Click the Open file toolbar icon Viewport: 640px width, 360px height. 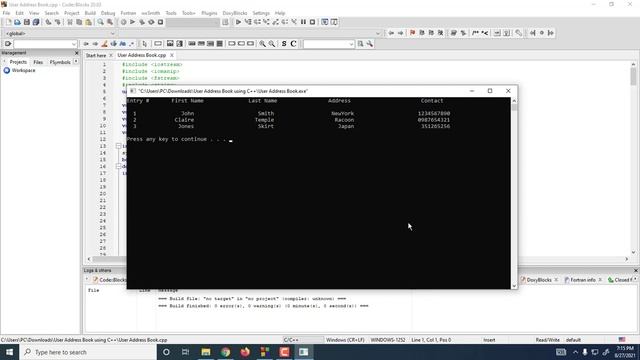18,22
